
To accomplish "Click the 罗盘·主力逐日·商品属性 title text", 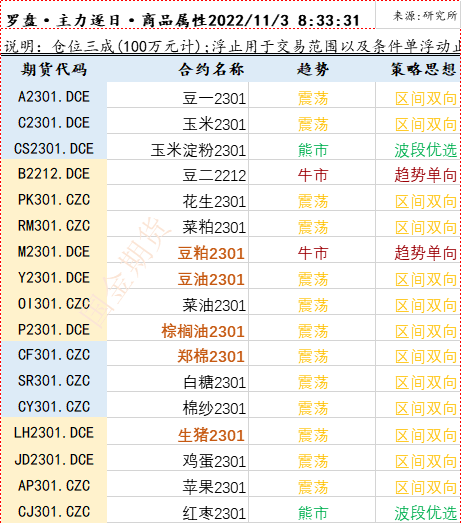I will click(107, 21).
